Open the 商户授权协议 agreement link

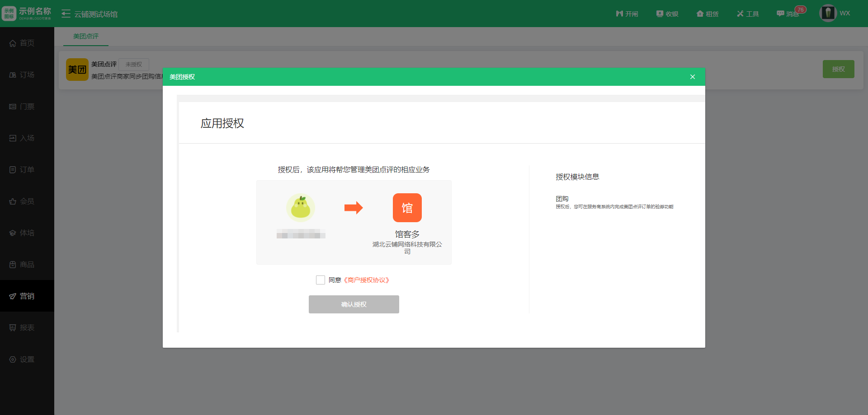pyautogui.click(x=366, y=280)
